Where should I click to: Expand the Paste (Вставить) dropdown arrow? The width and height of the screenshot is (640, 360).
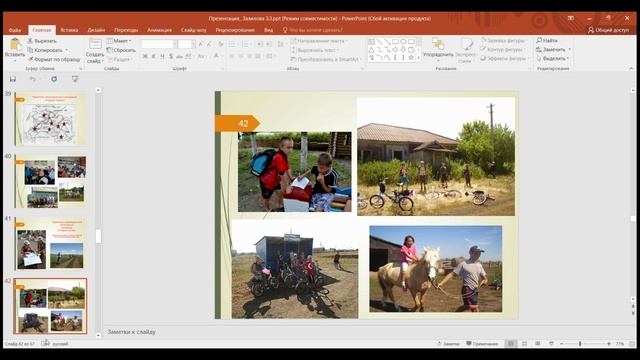(15, 61)
